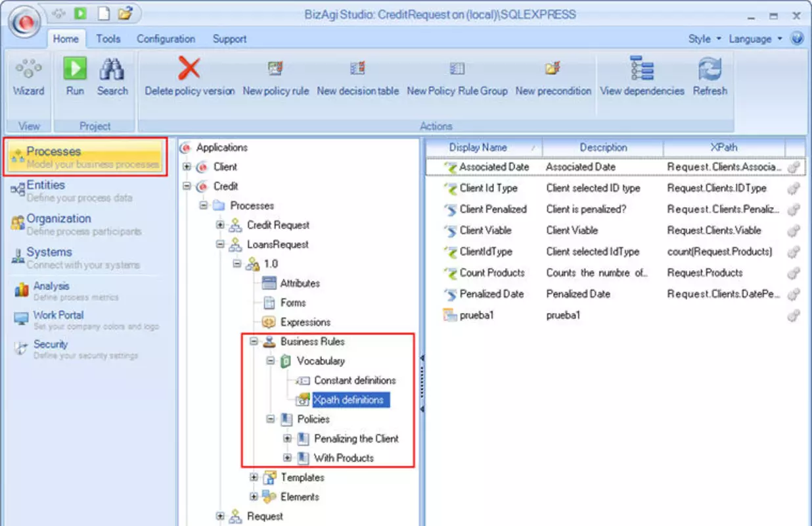Viewport: 812px width, 526px height.
Task: Collapse the Credit application node
Action: point(187,186)
